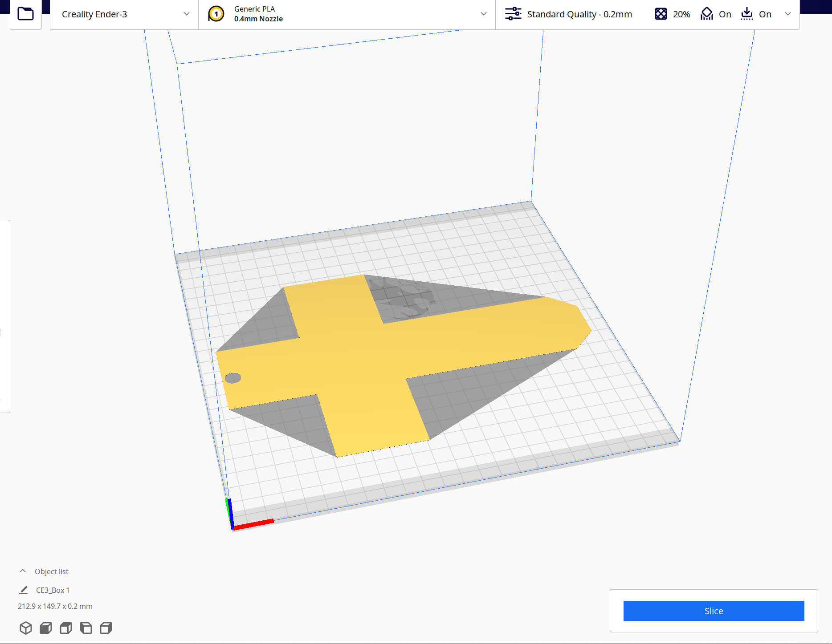Screen dimensions: 832x644
Task: Click the Slice button
Action: click(x=713, y=611)
